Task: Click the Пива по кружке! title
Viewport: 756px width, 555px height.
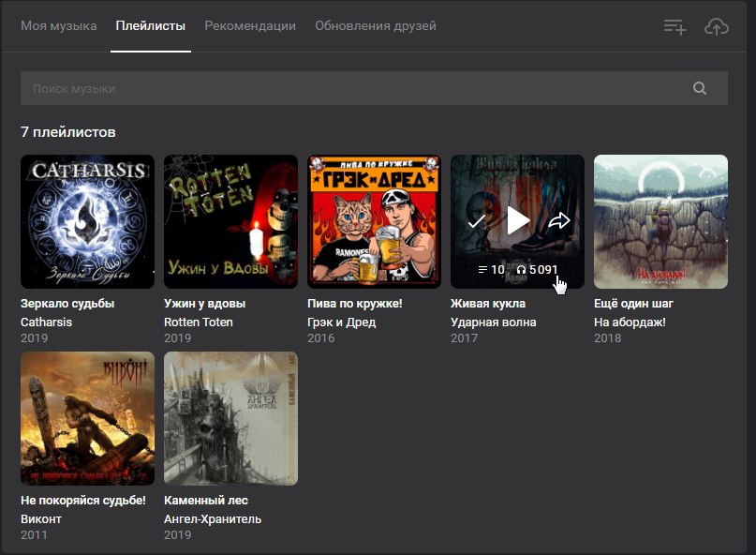Action: tap(355, 304)
